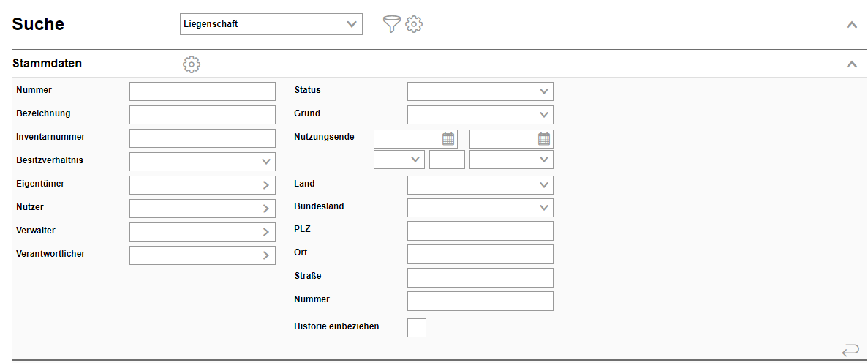Image resolution: width=868 pixels, height=363 pixels.
Task: Open Stammdaten section settings gear
Action: 192,64
